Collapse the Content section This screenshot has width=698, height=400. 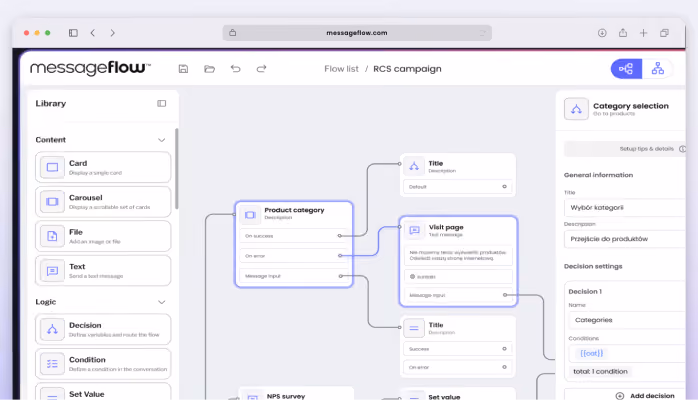pos(162,140)
